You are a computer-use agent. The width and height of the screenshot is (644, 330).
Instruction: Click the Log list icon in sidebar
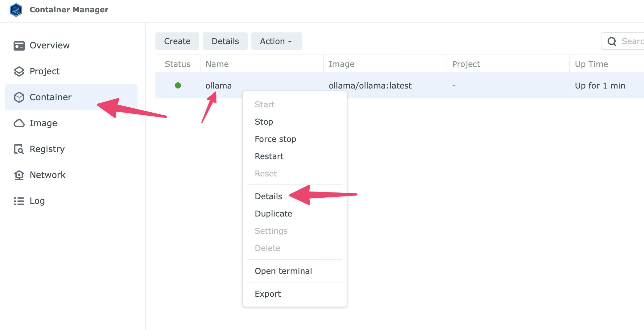coord(19,201)
